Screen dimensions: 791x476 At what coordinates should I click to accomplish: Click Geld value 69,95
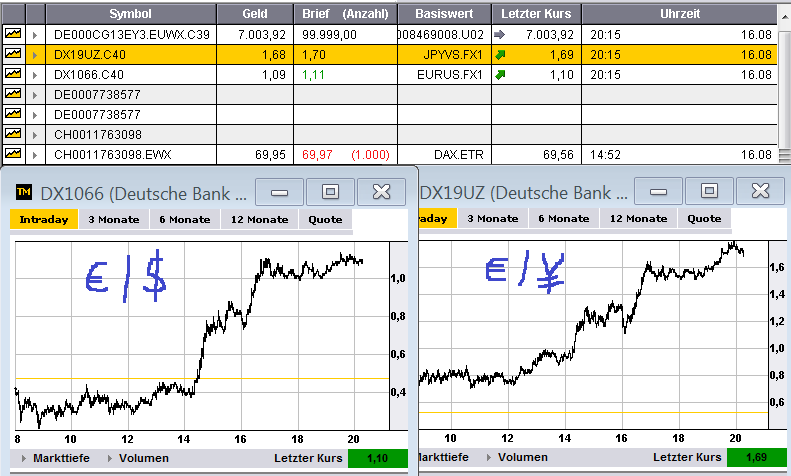click(x=270, y=155)
